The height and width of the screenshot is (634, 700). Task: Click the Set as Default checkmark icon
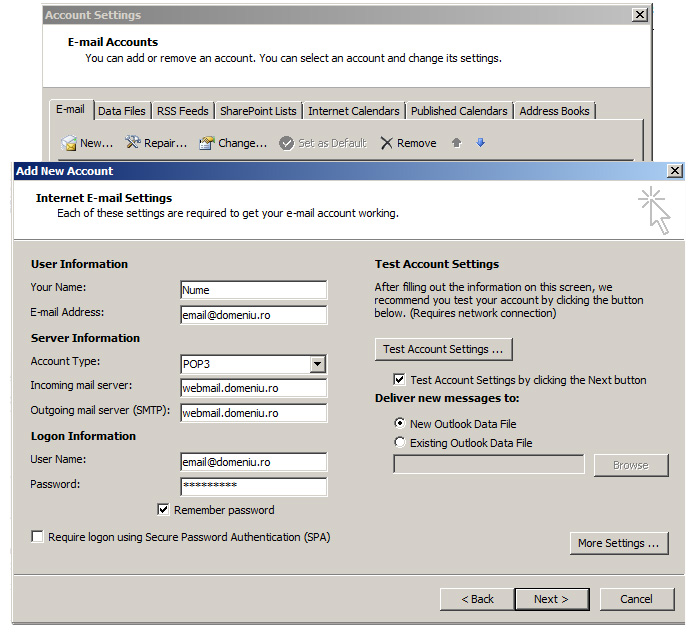[x=286, y=143]
